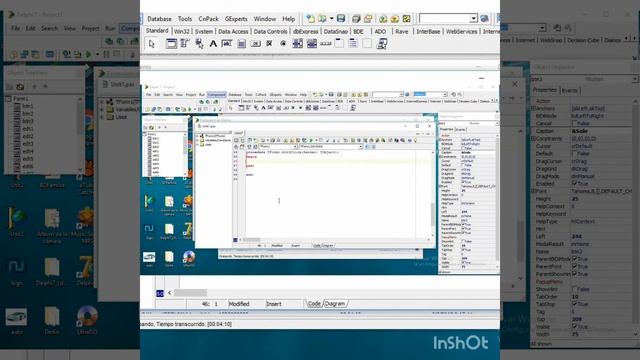The height and width of the screenshot is (360, 640).
Task: Toggle ParentShowHint True checkbox in Object Inspector
Action: tap(575, 274)
